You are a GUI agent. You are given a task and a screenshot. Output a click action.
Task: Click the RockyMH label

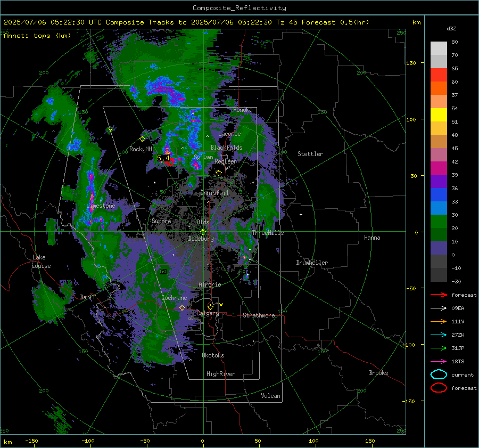click(x=141, y=149)
